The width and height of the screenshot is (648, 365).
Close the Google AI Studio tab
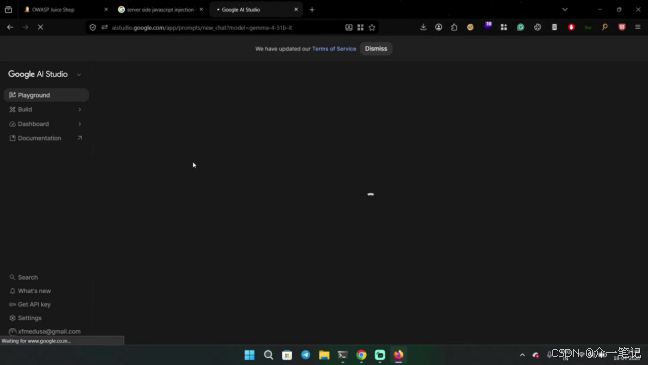[296, 10]
